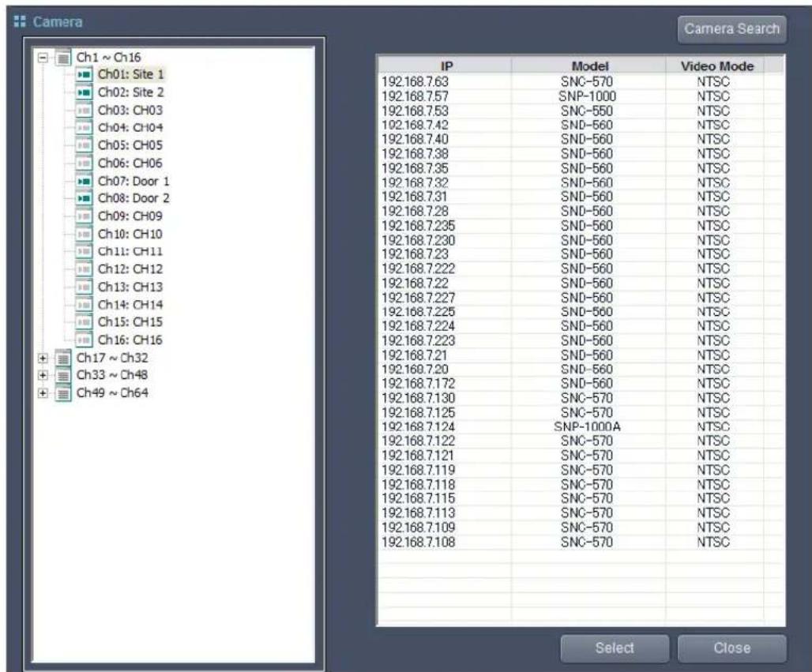Click the SNP-1000 model cell

(587, 96)
